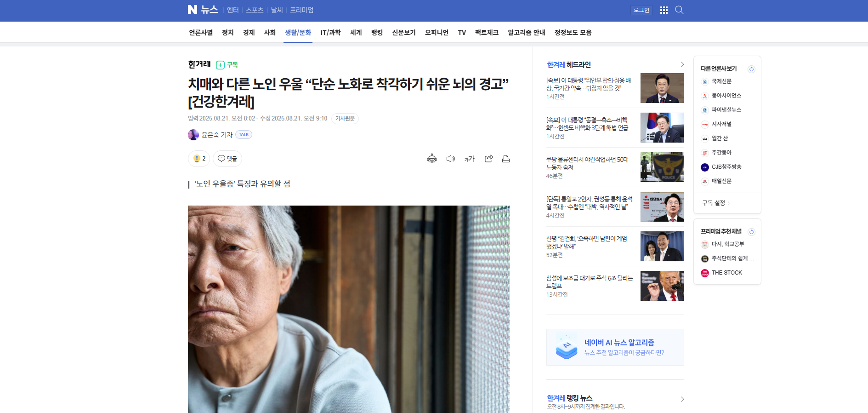The image size is (868, 413).
Task: Expand 한겨레 헤드라인 with its chevron
Action: (682, 64)
